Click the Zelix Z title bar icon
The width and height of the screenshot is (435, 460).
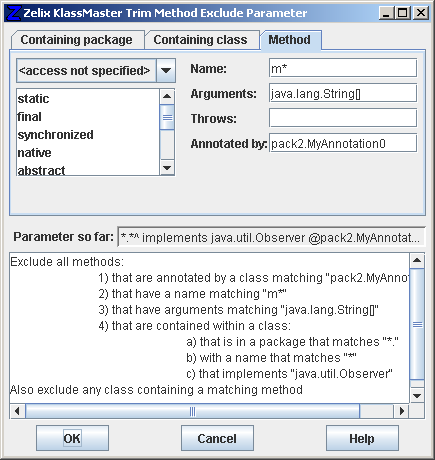click(13, 13)
